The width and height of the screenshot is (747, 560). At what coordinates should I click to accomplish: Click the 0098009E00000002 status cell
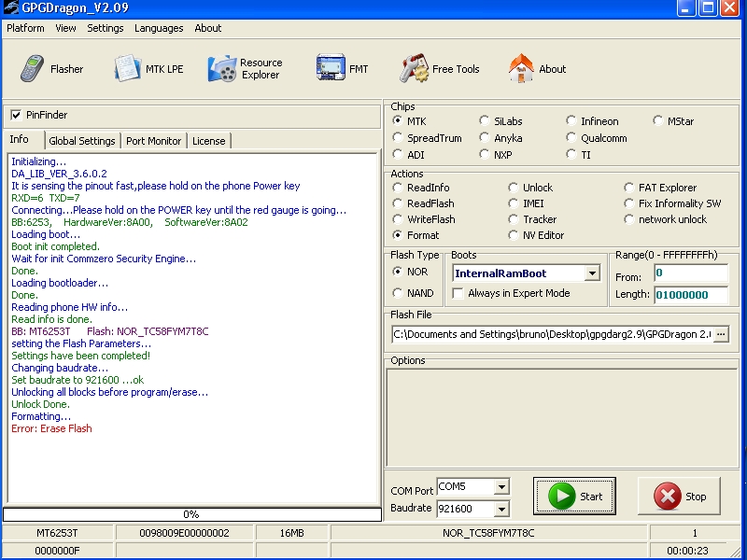(184, 533)
